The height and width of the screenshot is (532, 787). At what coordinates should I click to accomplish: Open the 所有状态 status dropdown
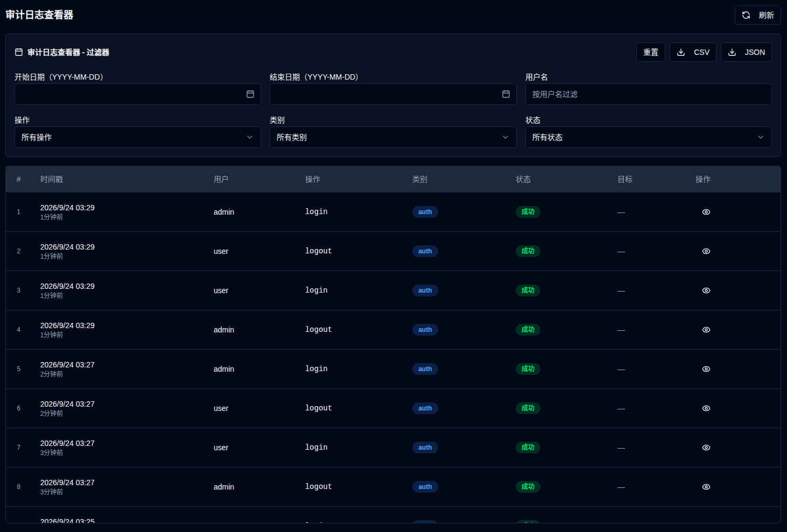(648, 137)
